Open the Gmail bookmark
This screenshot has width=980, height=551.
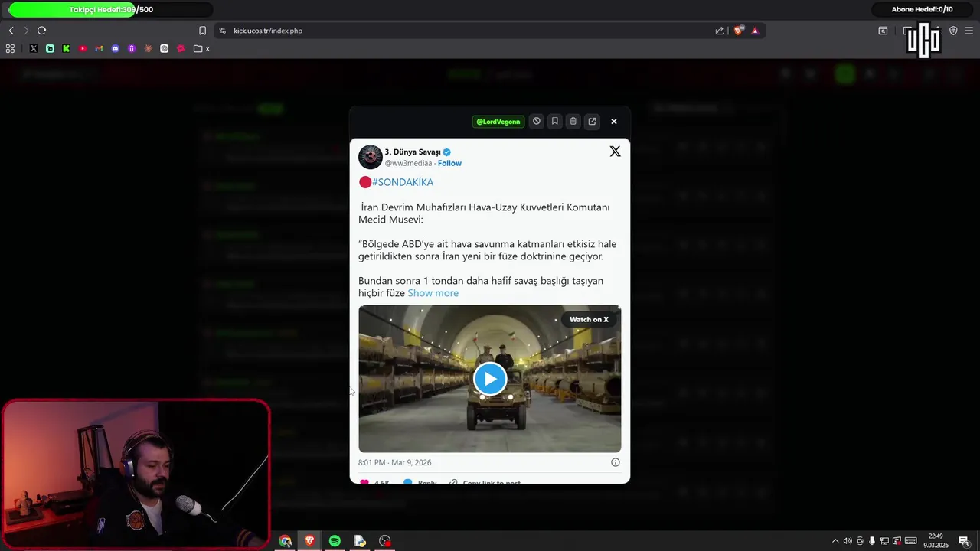coord(99,48)
